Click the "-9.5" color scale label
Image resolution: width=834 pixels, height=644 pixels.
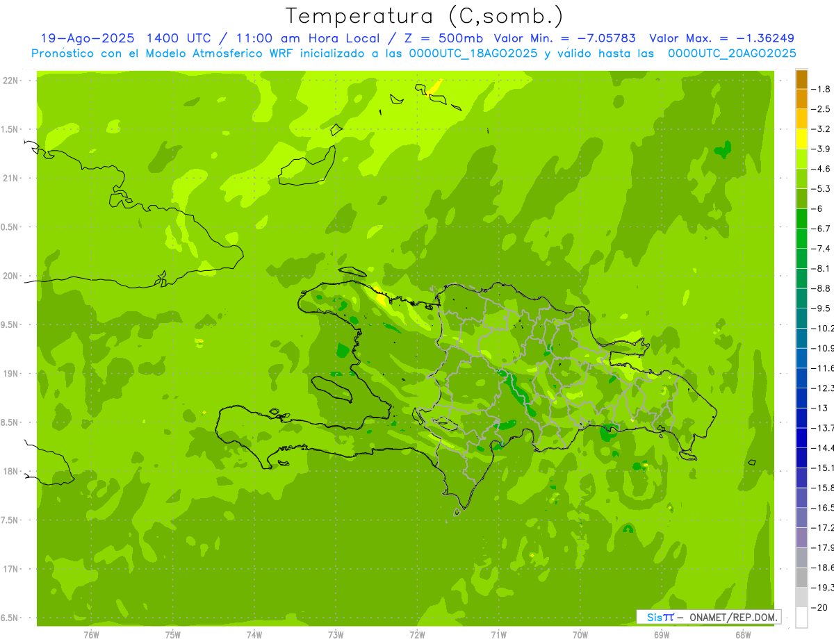[821, 308]
